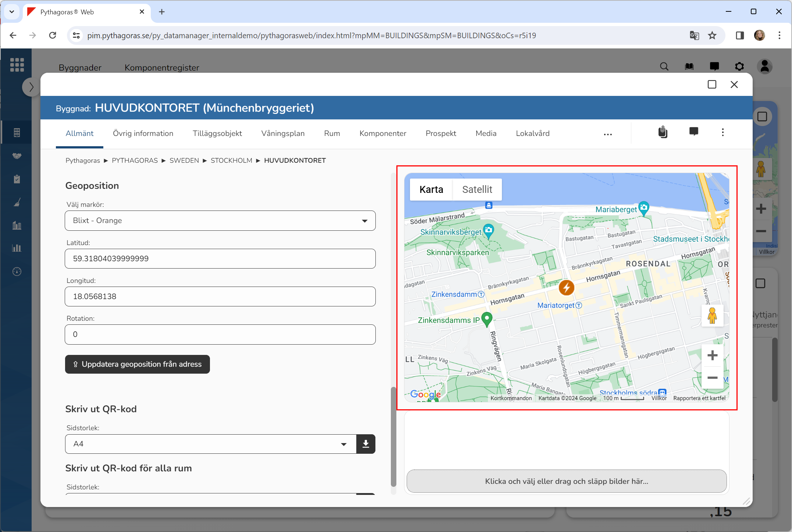The image size is (792, 532).
Task: Click the image upload drop area
Action: 566,481
